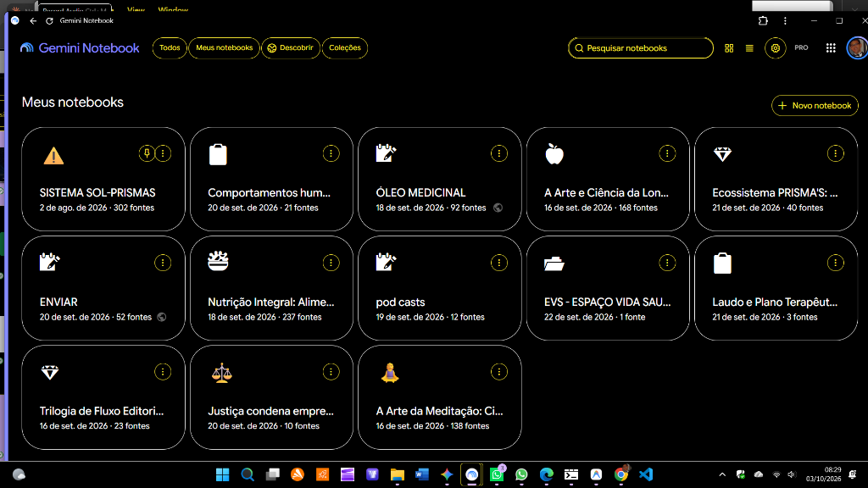The height and width of the screenshot is (488, 868).
Task: Click the '16 de set. de 2026 · 23 fontes' text
Action: coord(95,426)
